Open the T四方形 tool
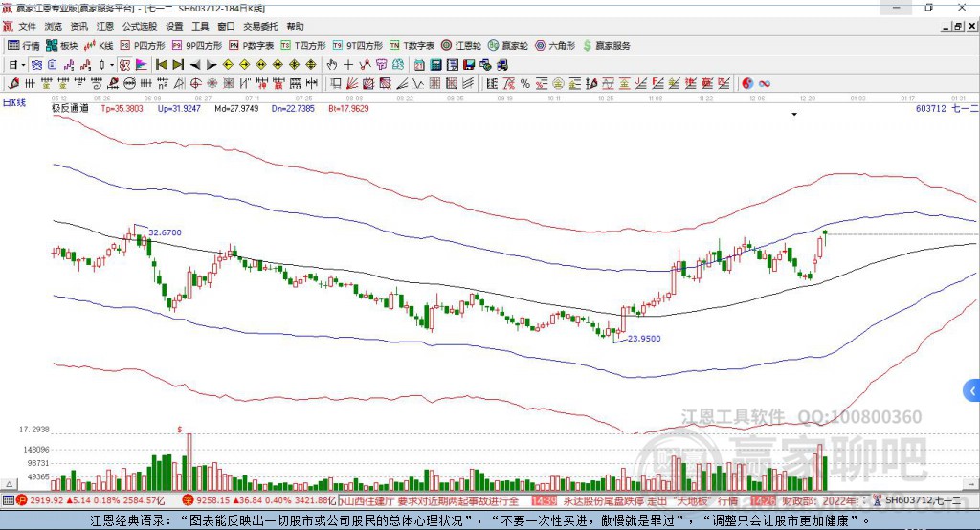The height and width of the screenshot is (530, 980). pyautogui.click(x=303, y=46)
